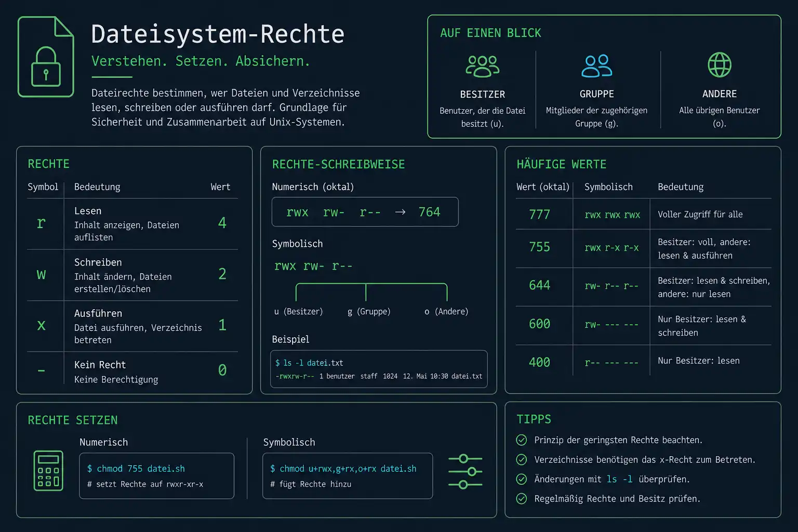Screen dimensions: 798x532
Task: Click the Andere globe icon
Action: pos(720,65)
